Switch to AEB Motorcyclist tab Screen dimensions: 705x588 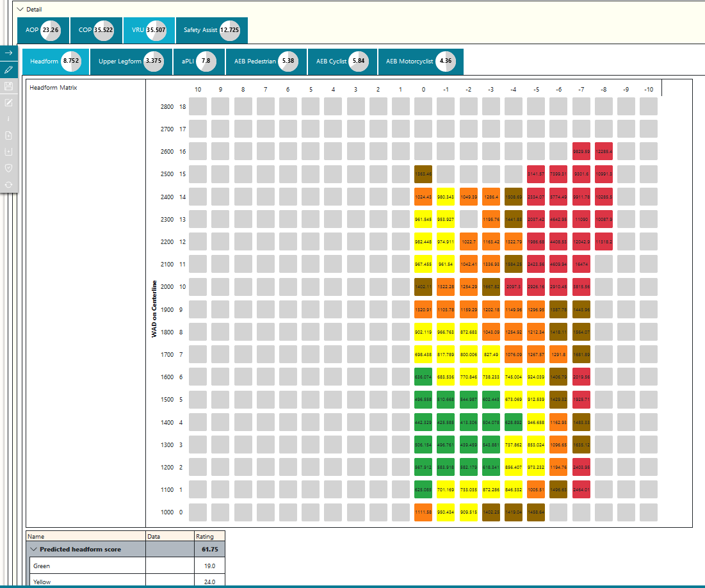(421, 61)
